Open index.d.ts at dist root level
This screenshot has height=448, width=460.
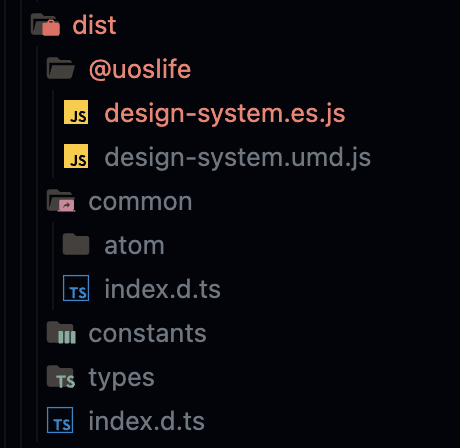click(x=146, y=421)
